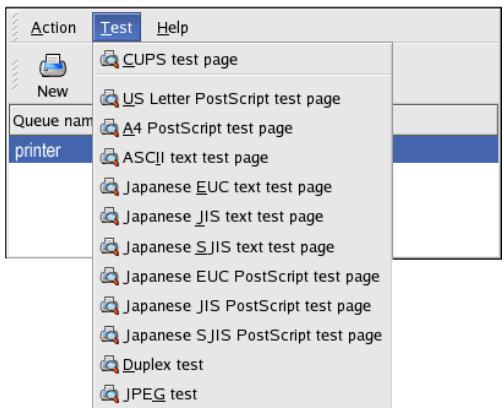
Task: Select the printer queue row
Action: point(253,149)
